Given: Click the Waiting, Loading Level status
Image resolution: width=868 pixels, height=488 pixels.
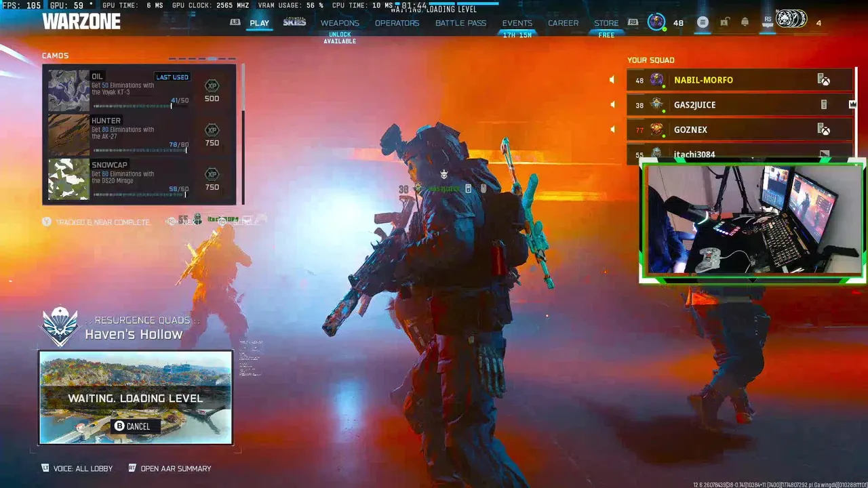Looking at the screenshot, I should tap(135, 399).
